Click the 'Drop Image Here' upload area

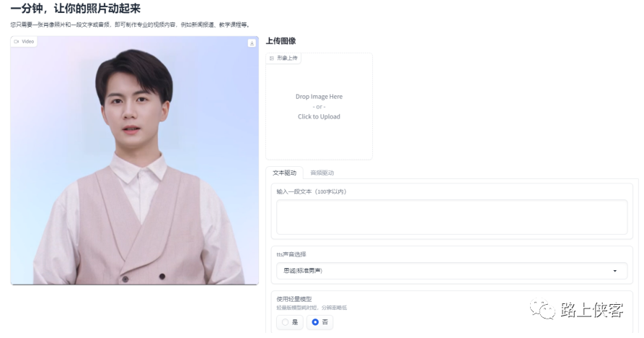[x=319, y=106]
